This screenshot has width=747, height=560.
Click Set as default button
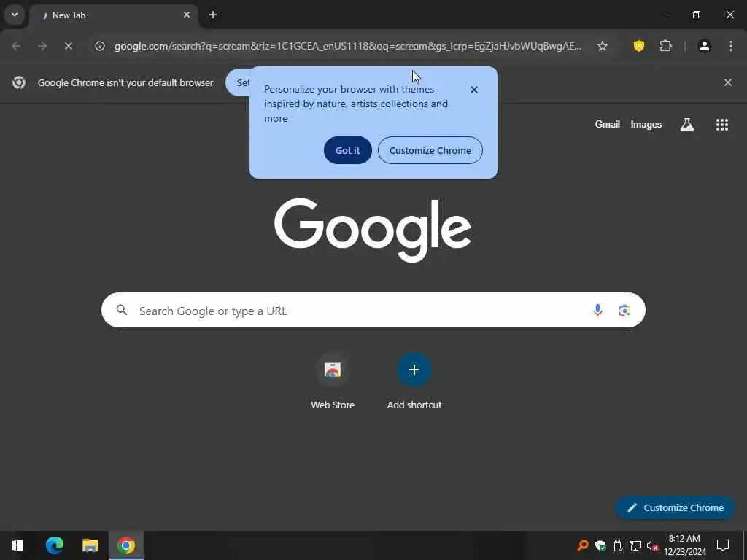click(x=238, y=82)
